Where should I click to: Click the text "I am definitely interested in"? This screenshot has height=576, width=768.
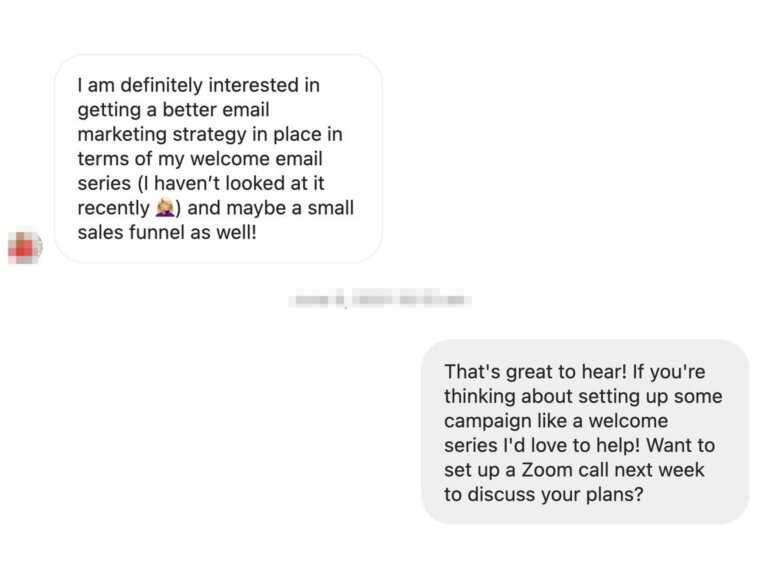pos(198,86)
